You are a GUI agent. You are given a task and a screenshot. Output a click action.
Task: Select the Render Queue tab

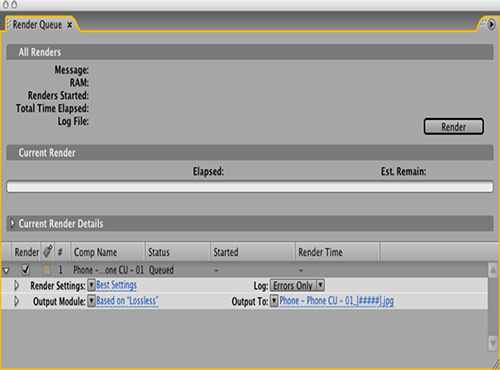37,25
